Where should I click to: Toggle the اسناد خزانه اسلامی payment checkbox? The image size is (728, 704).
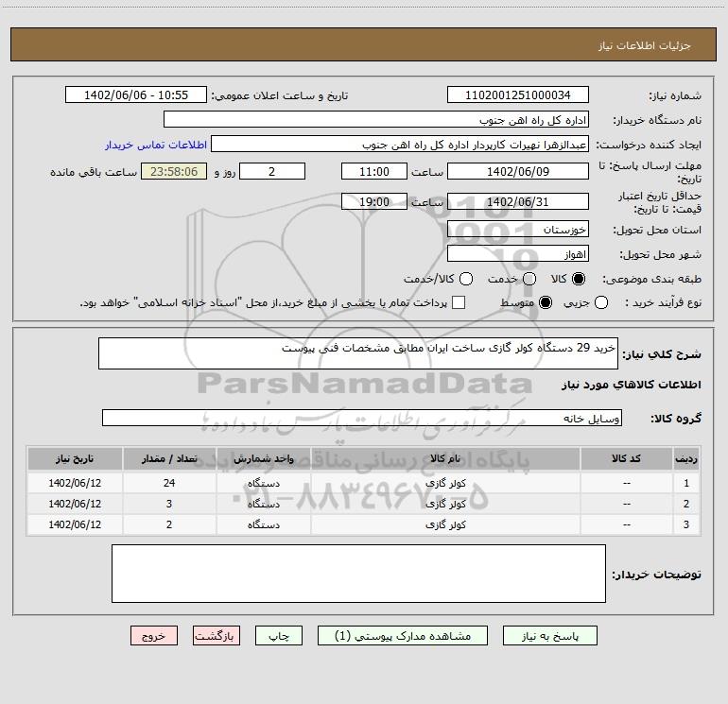pyautogui.click(x=459, y=303)
